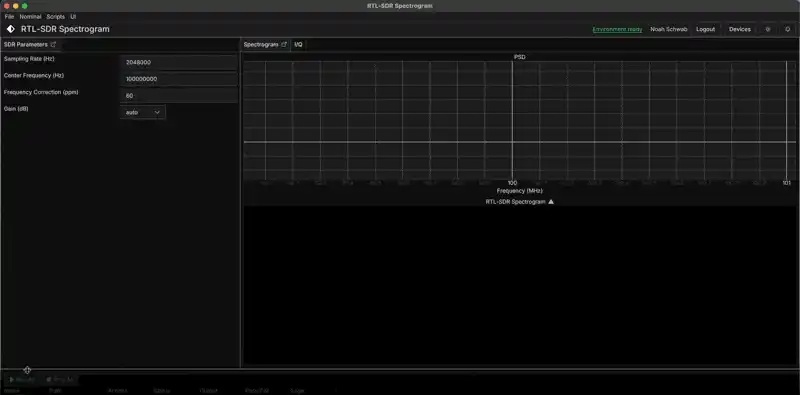Click the Sampling Rate field with 2048000
The width and height of the screenshot is (800, 395).
click(x=179, y=62)
